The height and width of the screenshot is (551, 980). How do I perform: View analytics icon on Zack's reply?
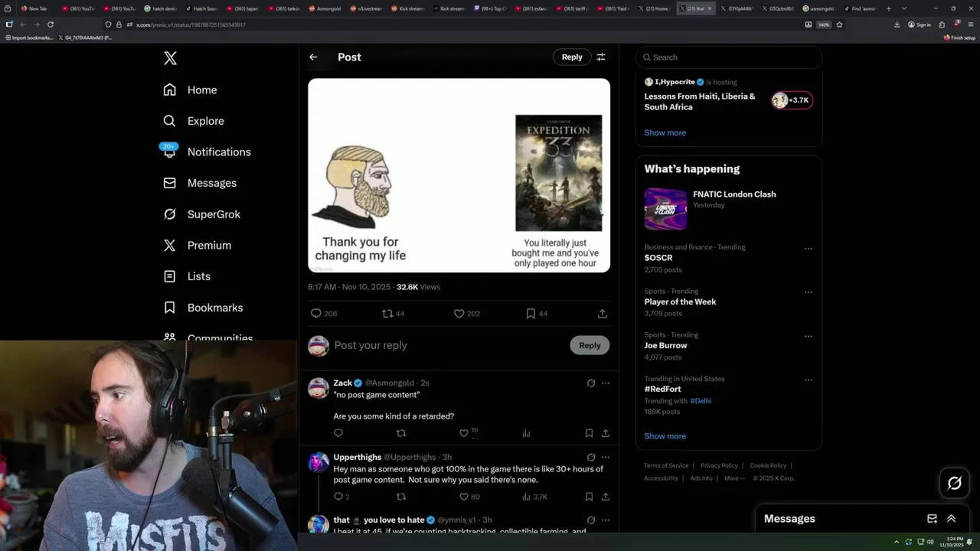point(527,433)
